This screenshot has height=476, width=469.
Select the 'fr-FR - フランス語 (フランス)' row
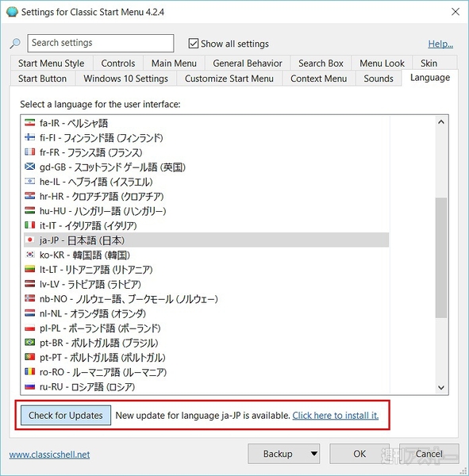pyautogui.click(x=206, y=152)
